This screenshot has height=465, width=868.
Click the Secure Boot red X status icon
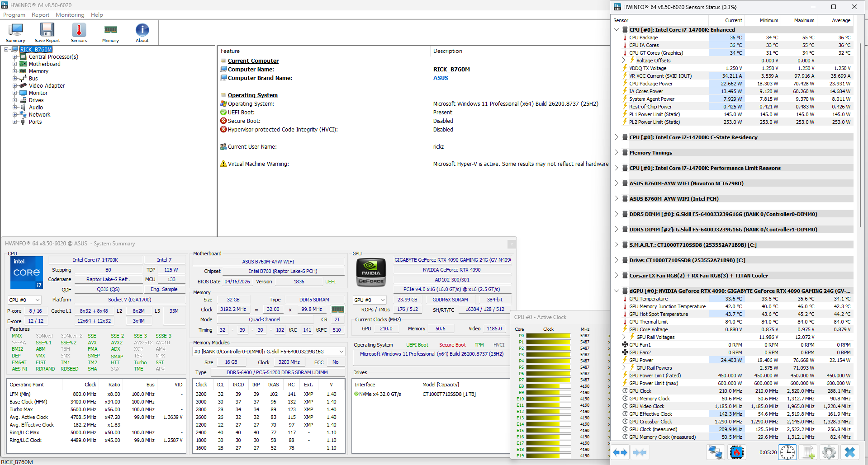pos(223,121)
